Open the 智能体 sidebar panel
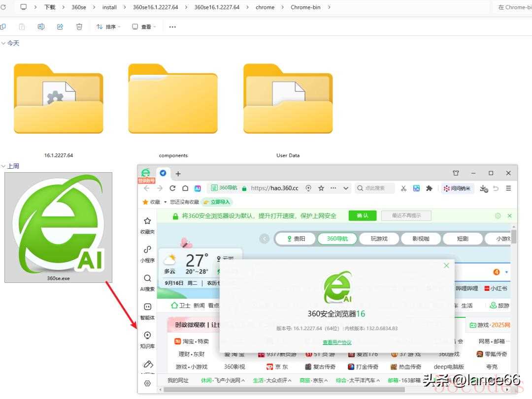This screenshot has height=399, width=532. tap(147, 311)
